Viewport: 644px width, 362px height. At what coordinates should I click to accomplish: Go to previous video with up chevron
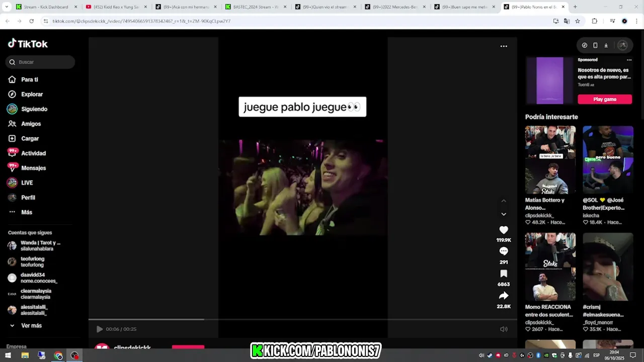pyautogui.click(x=504, y=201)
